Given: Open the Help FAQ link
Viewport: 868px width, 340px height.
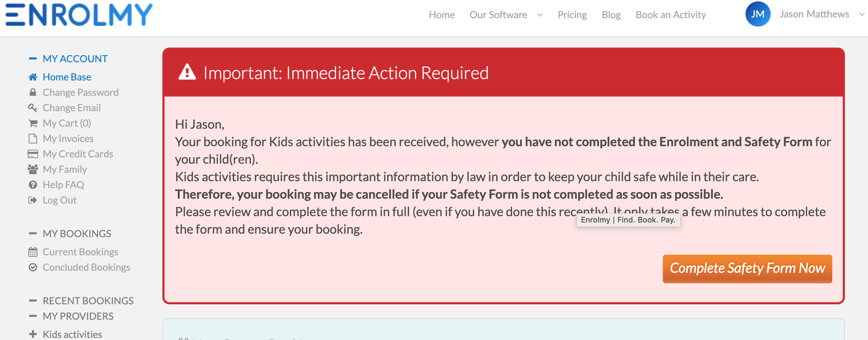Looking at the screenshot, I should [x=63, y=185].
